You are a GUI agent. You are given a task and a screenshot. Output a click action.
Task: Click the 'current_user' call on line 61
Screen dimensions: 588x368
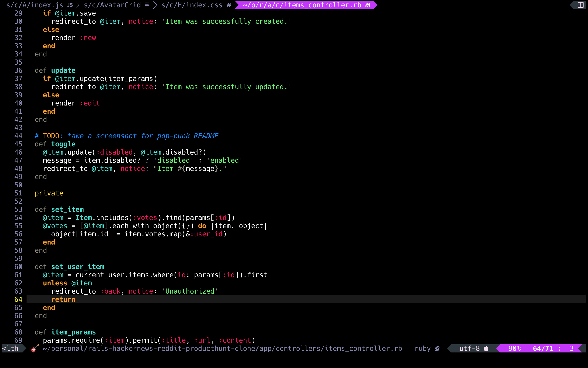coord(100,275)
